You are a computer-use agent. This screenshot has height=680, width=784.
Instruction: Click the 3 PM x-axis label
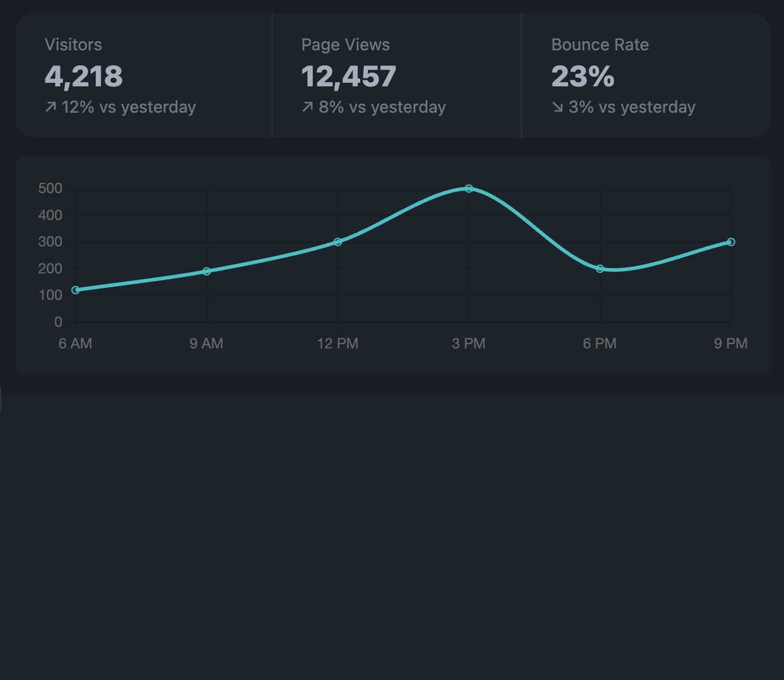[469, 344]
